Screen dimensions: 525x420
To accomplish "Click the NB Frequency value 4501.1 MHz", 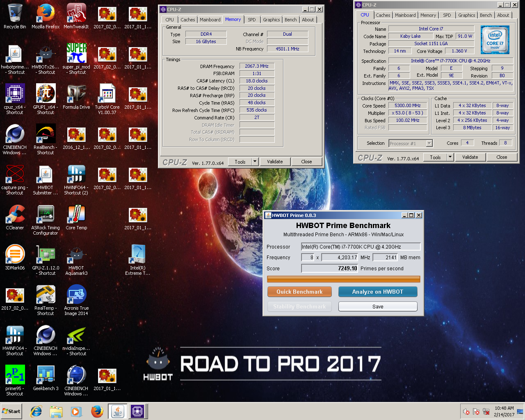I will point(288,49).
